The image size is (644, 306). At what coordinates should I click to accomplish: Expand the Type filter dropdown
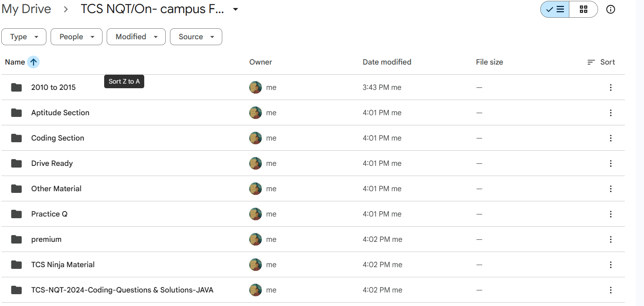pos(24,37)
